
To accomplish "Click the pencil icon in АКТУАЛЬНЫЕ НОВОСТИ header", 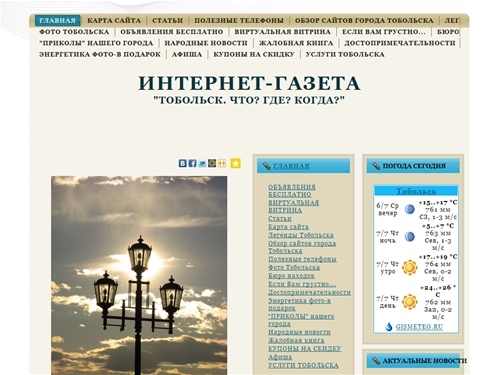I will point(376,361).
